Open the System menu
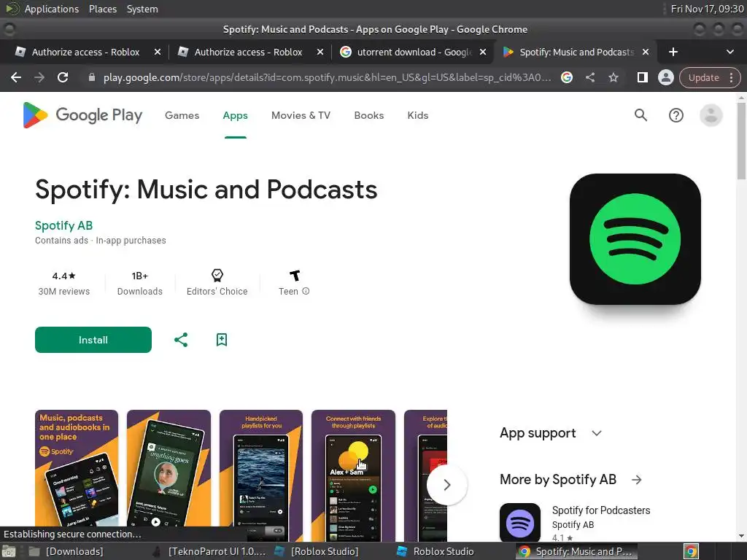 tap(142, 9)
